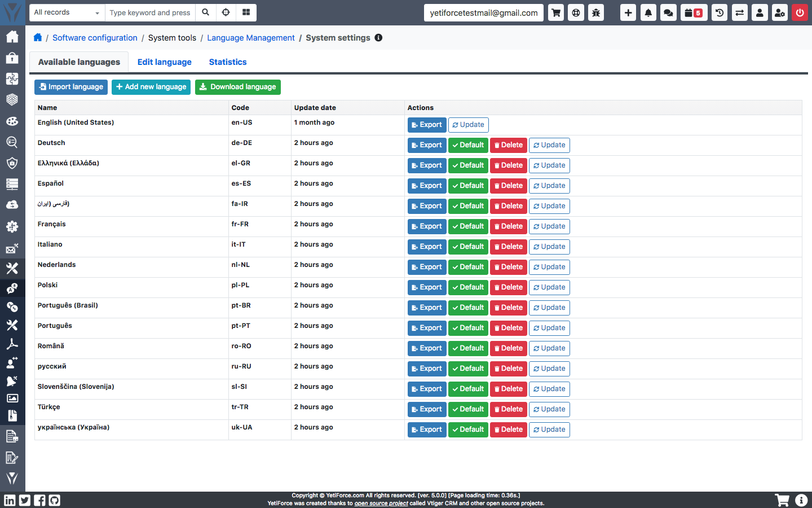Open the calendar reminders icon with badge 5

[x=694, y=12]
